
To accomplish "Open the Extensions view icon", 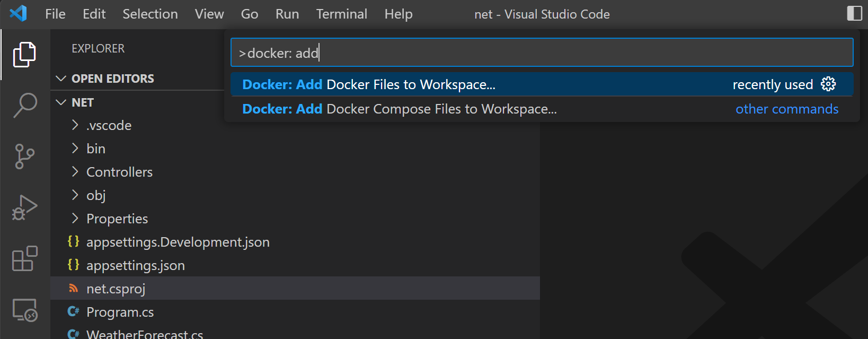I will point(25,258).
